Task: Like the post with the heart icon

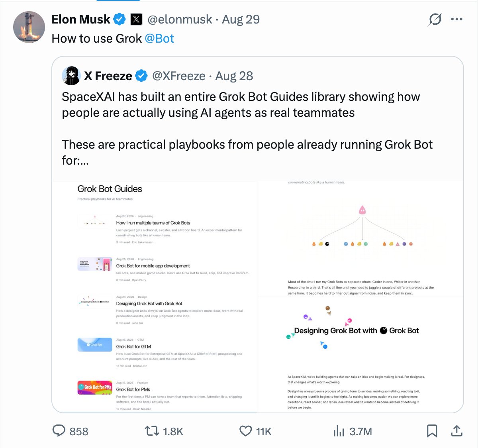Action: (x=245, y=431)
